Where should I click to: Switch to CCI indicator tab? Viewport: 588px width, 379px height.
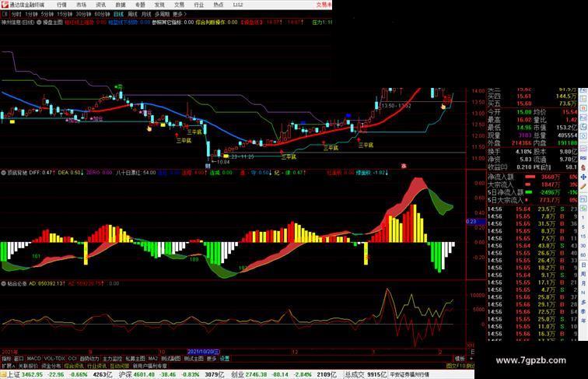[x=72, y=359]
